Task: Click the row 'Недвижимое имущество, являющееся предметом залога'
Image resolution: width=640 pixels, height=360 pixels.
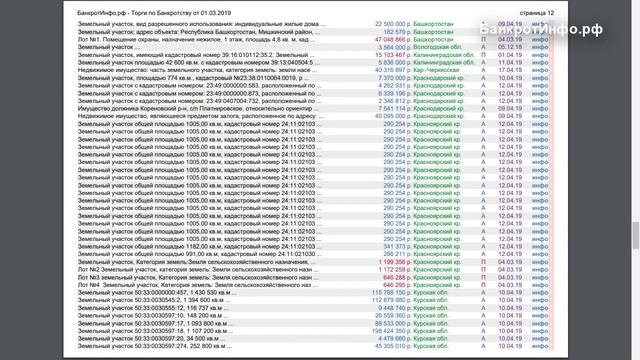Action: click(x=200, y=116)
